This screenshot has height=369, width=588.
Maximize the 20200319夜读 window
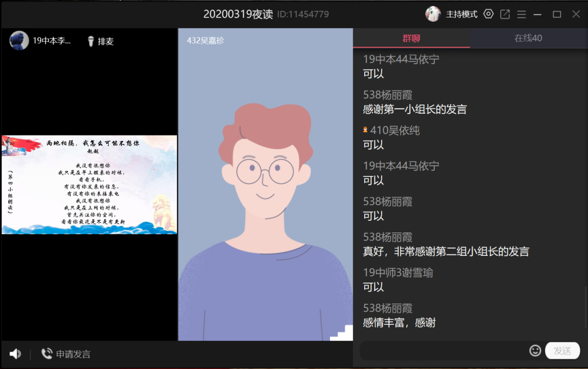tap(557, 14)
